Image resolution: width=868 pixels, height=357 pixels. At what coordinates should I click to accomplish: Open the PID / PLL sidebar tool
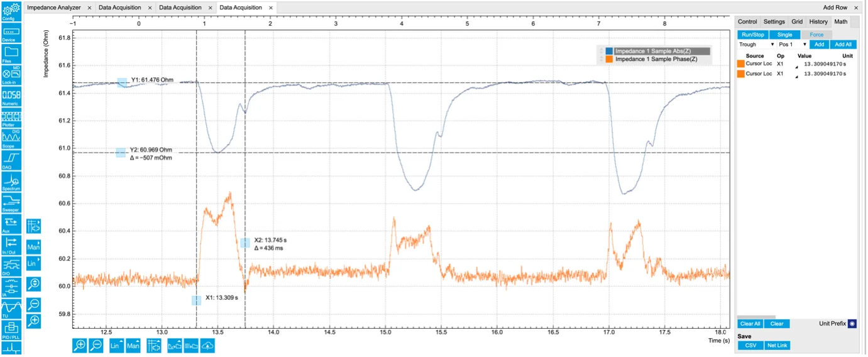tap(11, 330)
